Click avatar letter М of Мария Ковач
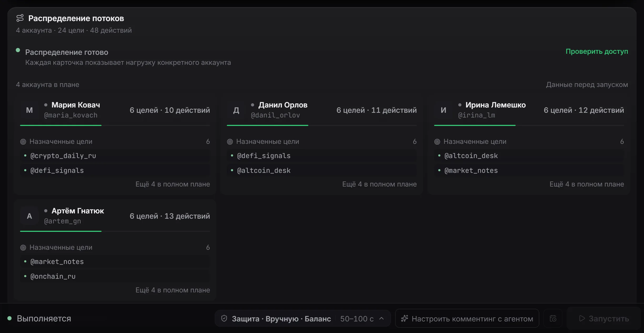The image size is (644, 333). pyautogui.click(x=29, y=110)
